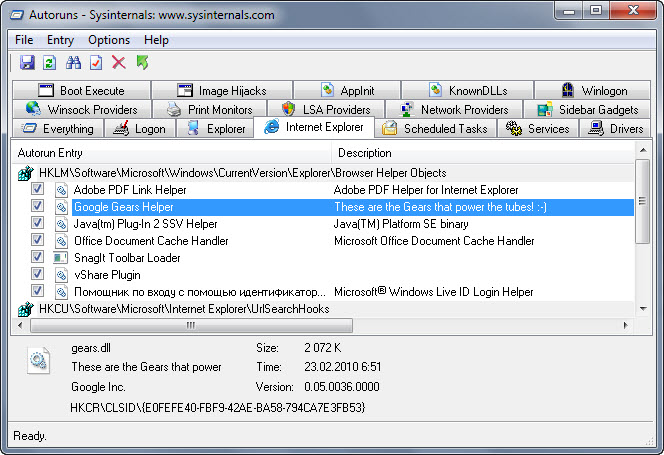This screenshot has width=664, height=455.
Task: Delete the entry with the red X icon
Action: pos(119,63)
